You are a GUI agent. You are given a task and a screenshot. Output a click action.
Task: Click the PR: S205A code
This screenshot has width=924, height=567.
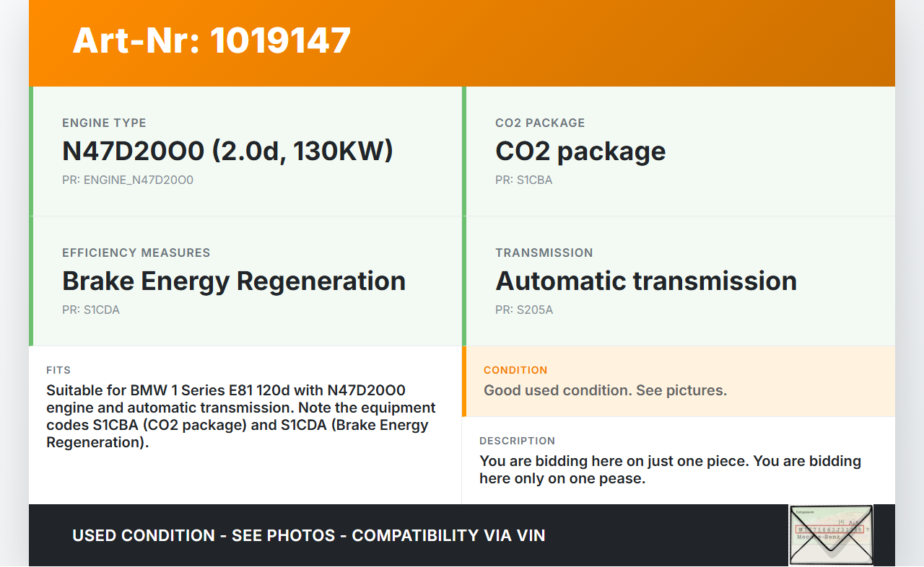tap(524, 309)
